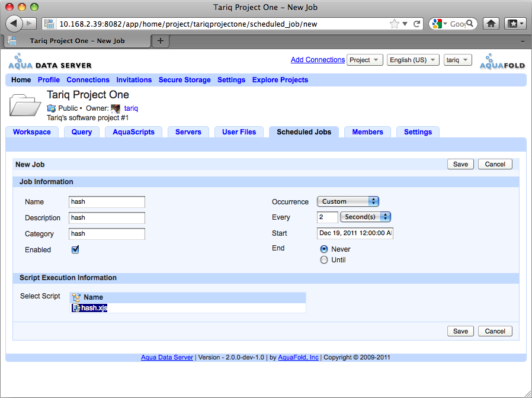The width and height of the screenshot is (532, 398).
Task: Switch to the Members tab
Action: [367, 132]
